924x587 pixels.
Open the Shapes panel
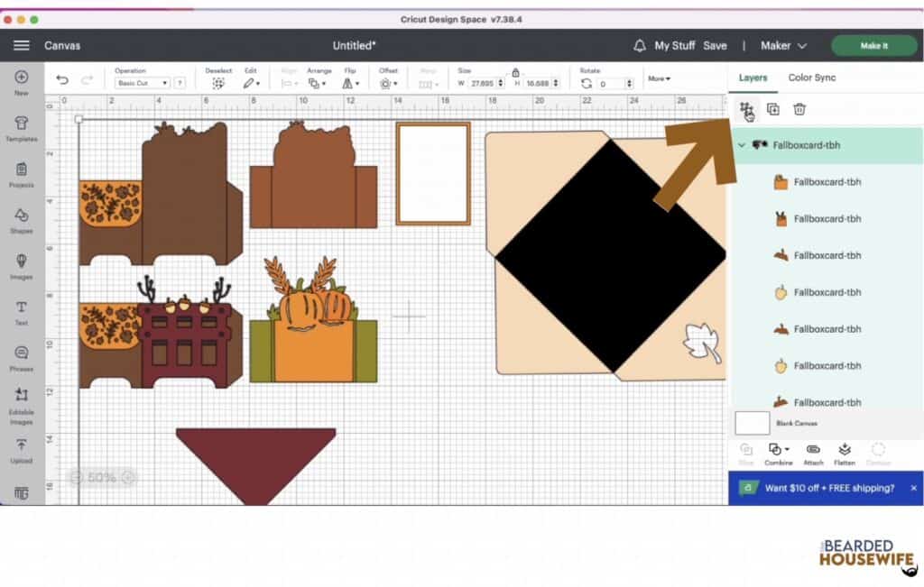click(x=21, y=221)
